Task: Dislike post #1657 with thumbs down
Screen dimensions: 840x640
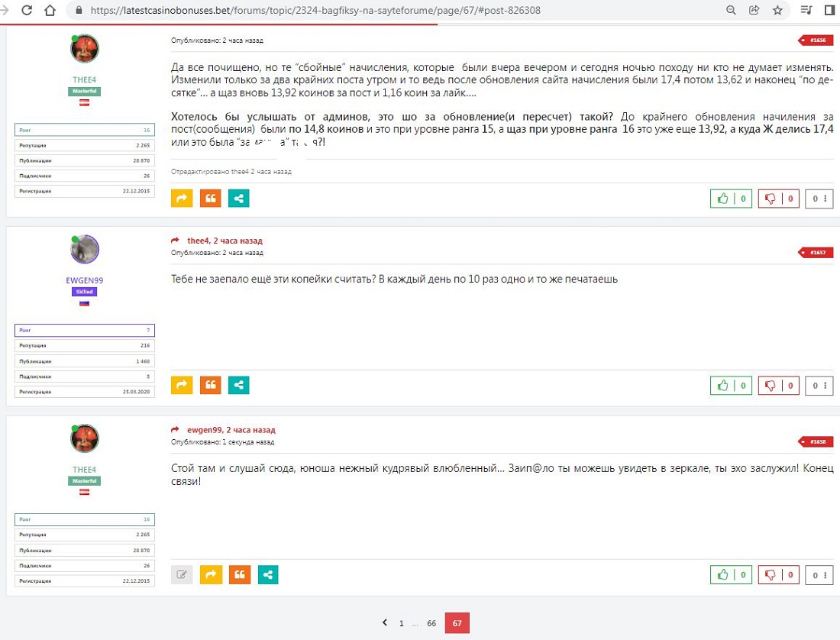Action: pos(778,386)
